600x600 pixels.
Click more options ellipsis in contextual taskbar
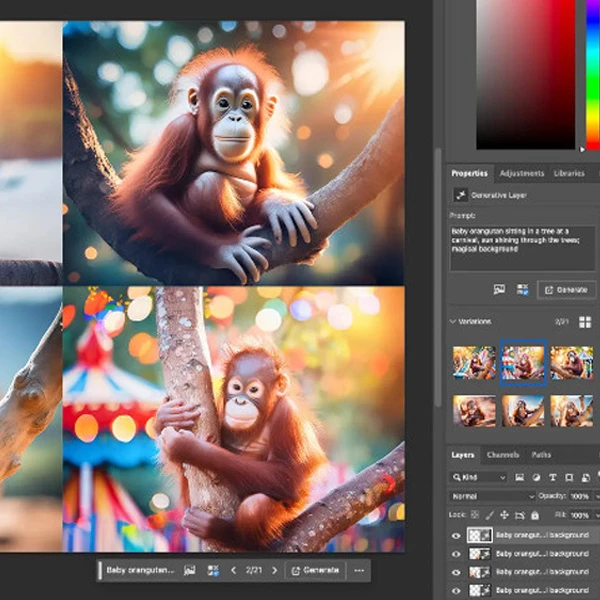pyautogui.click(x=359, y=570)
